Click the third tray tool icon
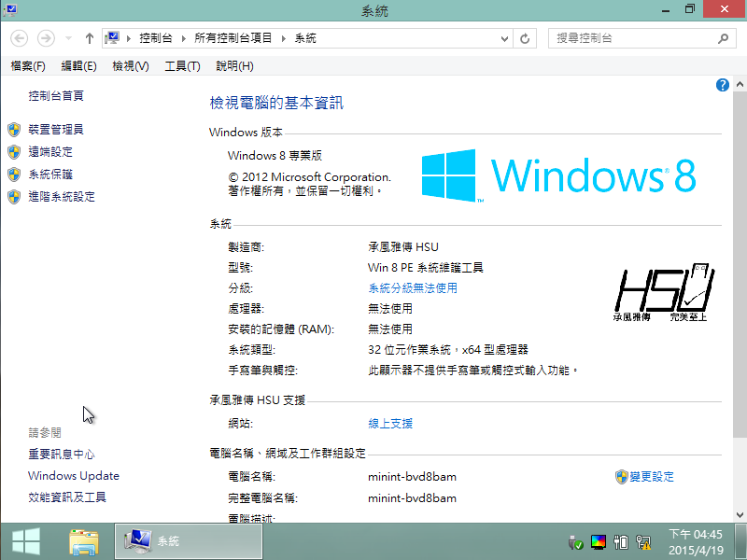 click(x=621, y=542)
